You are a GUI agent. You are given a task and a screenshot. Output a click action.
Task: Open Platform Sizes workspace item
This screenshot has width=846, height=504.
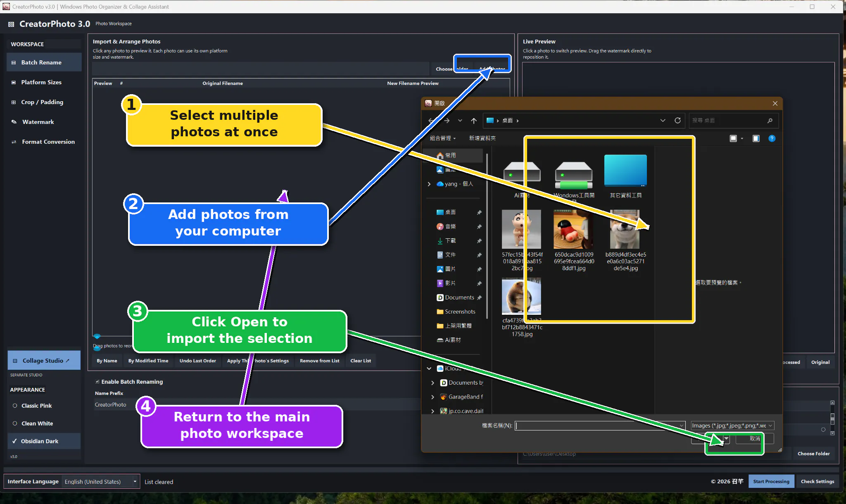pyautogui.click(x=44, y=82)
